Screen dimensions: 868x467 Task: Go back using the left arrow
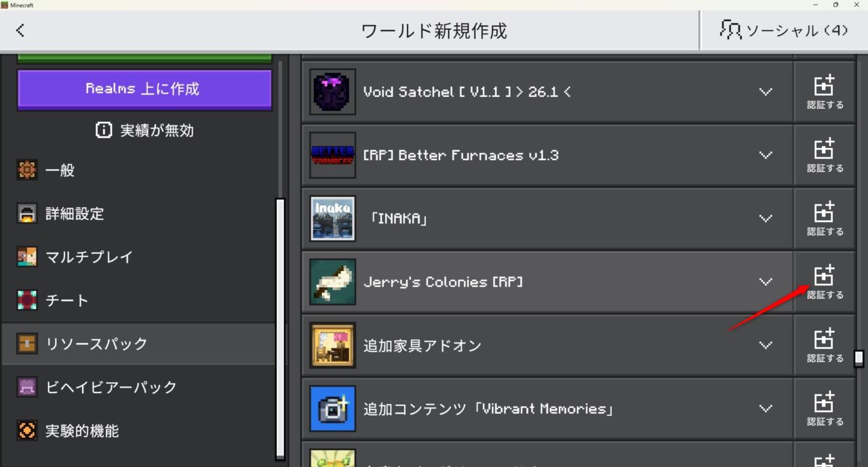[x=20, y=30]
